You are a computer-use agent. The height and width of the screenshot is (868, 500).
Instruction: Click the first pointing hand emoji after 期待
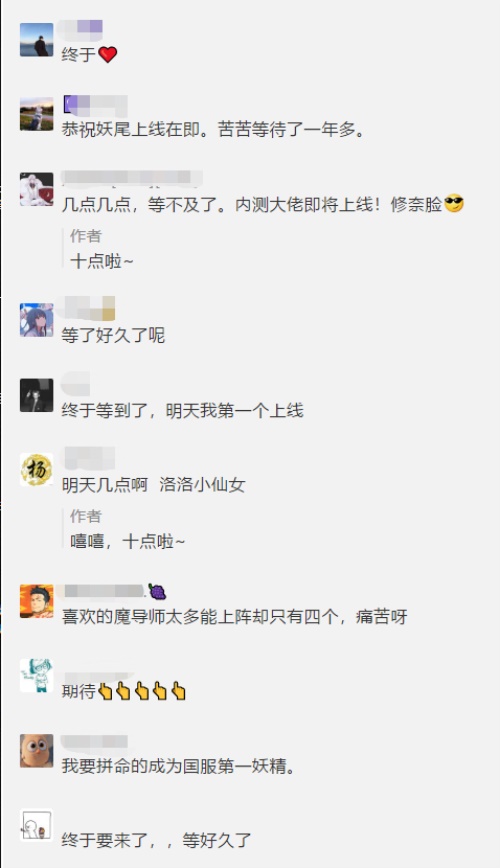pos(105,691)
